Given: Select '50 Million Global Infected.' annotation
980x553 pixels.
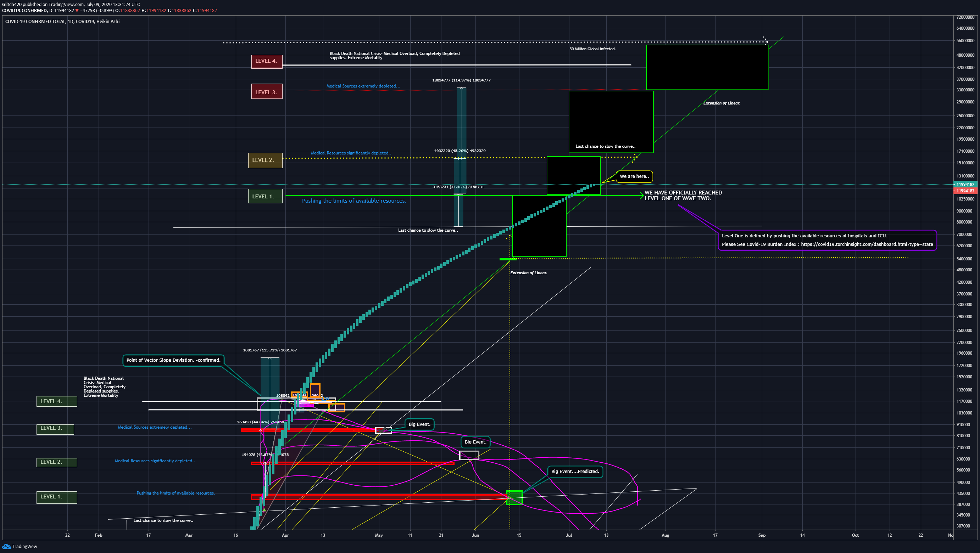Looking at the screenshot, I should 592,49.
